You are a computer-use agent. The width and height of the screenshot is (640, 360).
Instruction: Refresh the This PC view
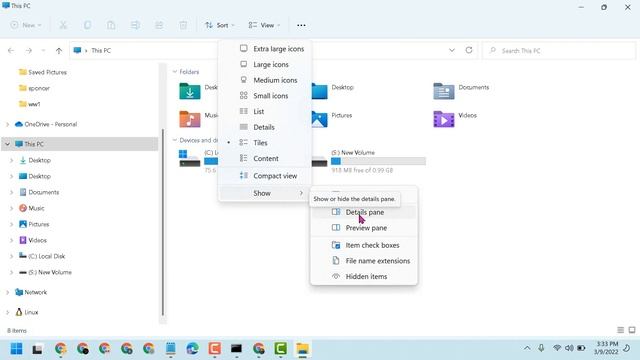469,50
